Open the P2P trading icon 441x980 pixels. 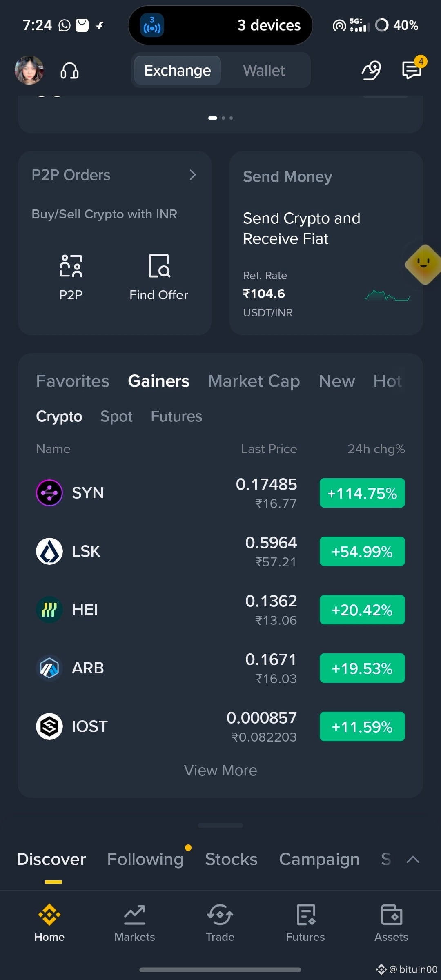pyautogui.click(x=71, y=266)
